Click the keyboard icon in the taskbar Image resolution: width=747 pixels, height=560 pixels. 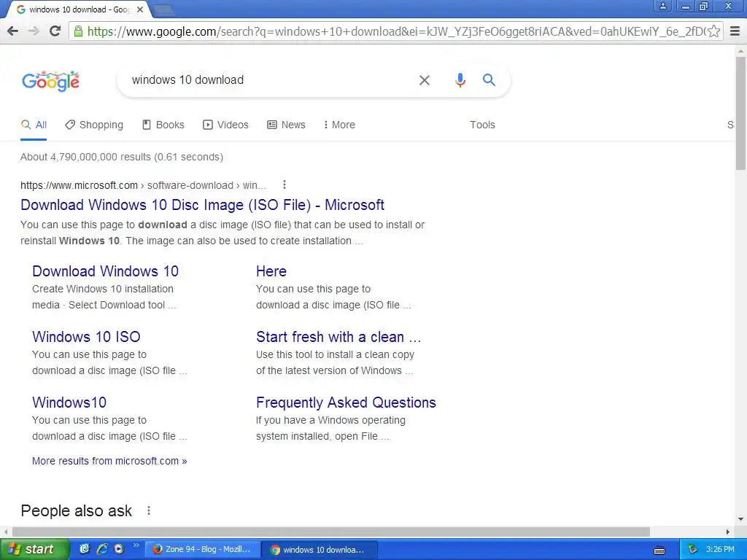click(x=659, y=551)
